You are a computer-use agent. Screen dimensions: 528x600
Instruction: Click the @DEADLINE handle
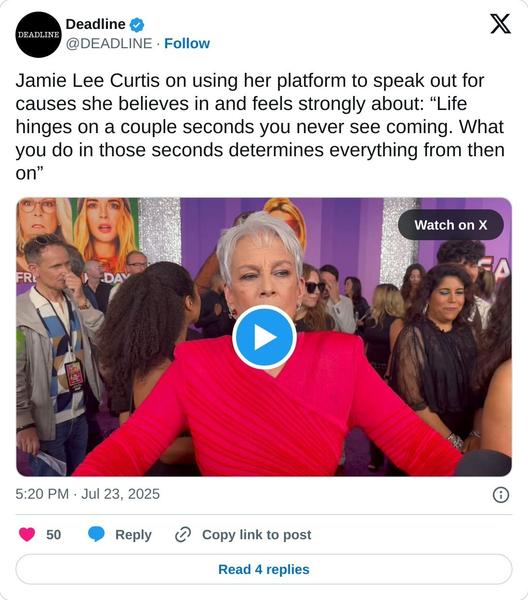(109, 44)
